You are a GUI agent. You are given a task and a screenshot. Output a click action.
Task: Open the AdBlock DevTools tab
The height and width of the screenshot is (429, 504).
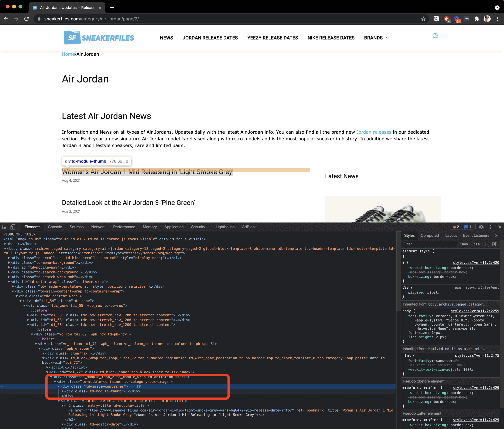249,227
